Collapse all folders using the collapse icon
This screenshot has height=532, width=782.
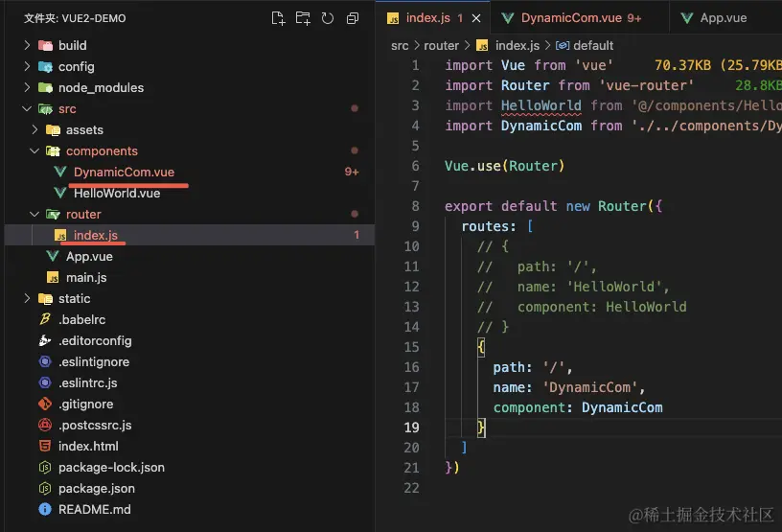tap(352, 18)
